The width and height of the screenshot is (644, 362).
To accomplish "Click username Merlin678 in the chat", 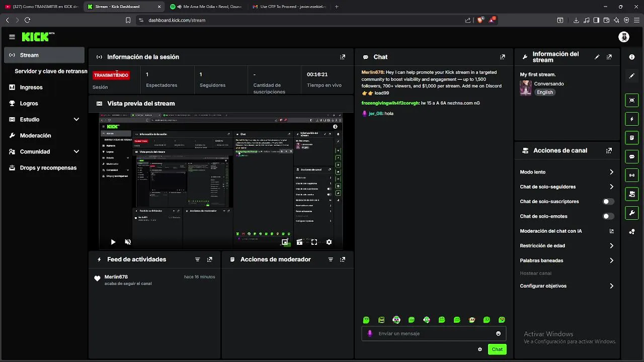I will (x=373, y=72).
